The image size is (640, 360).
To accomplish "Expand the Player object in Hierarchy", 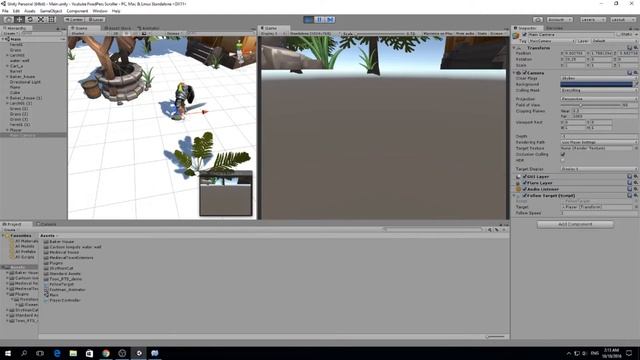I will tap(7, 130).
